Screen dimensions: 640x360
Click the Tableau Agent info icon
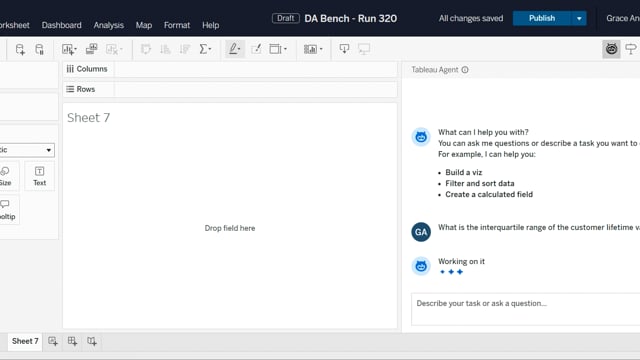pyautogui.click(x=465, y=70)
